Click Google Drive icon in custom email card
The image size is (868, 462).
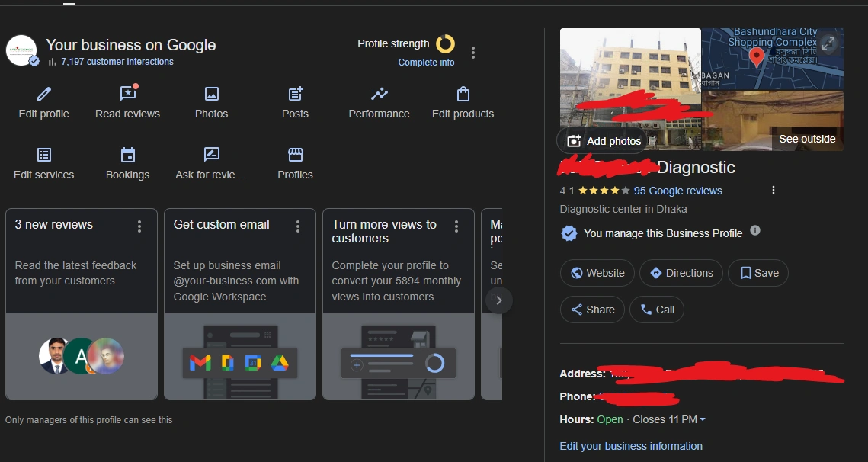click(280, 364)
